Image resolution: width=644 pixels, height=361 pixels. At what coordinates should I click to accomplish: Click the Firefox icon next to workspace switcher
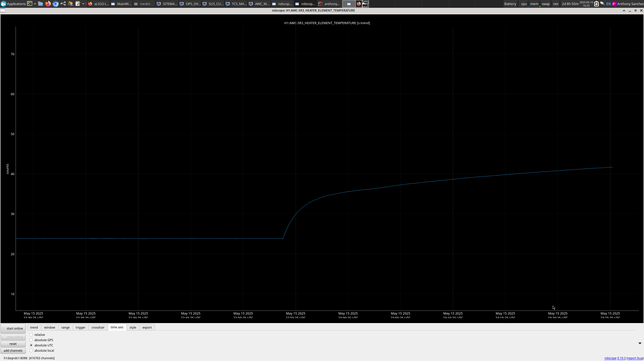(x=359, y=4)
